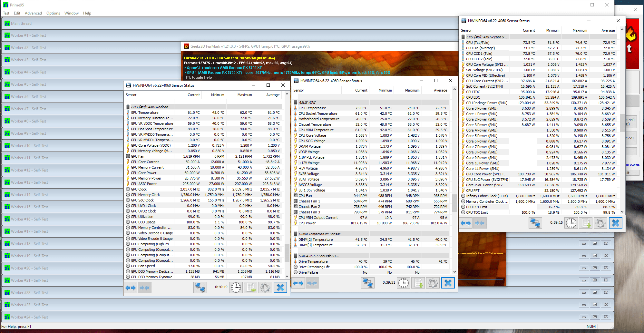Click Worker #1 Self-Test window icon
This screenshot has height=333, width=644.
[x=7, y=35]
